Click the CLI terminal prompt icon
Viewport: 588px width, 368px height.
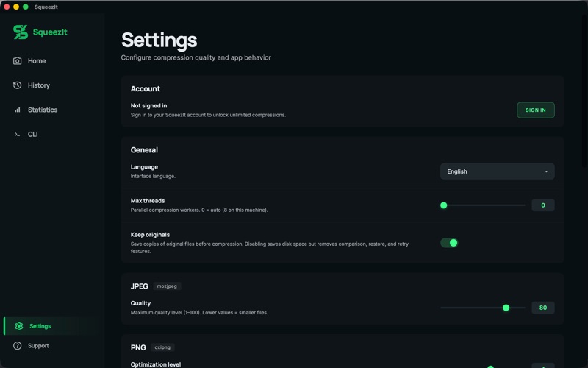(17, 134)
